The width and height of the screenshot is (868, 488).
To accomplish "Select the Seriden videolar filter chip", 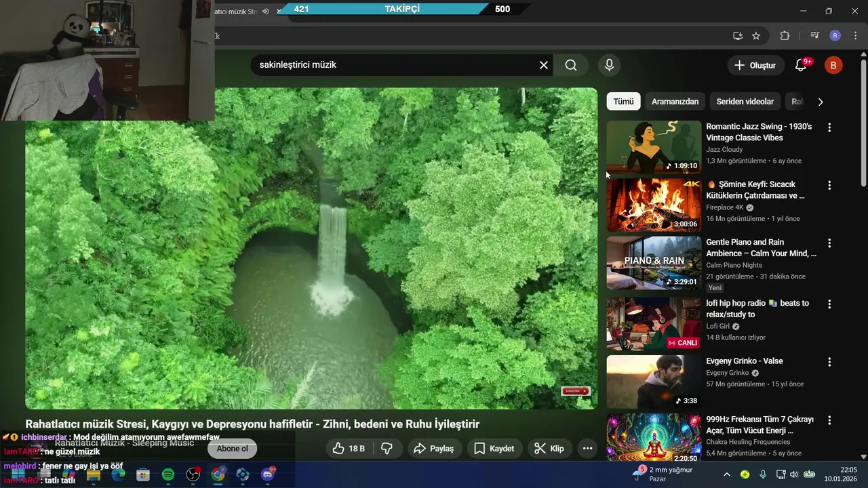I will [745, 102].
